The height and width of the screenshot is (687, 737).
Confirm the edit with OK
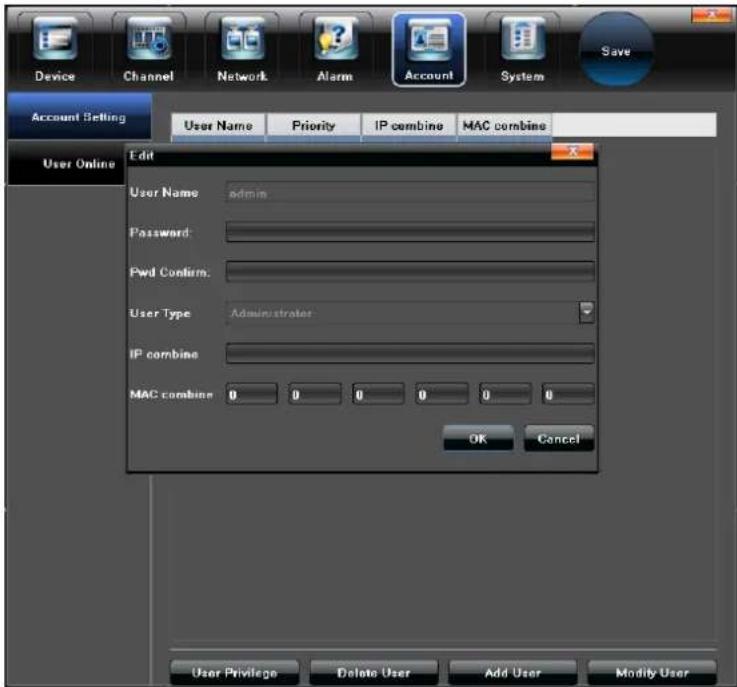click(x=478, y=438)
